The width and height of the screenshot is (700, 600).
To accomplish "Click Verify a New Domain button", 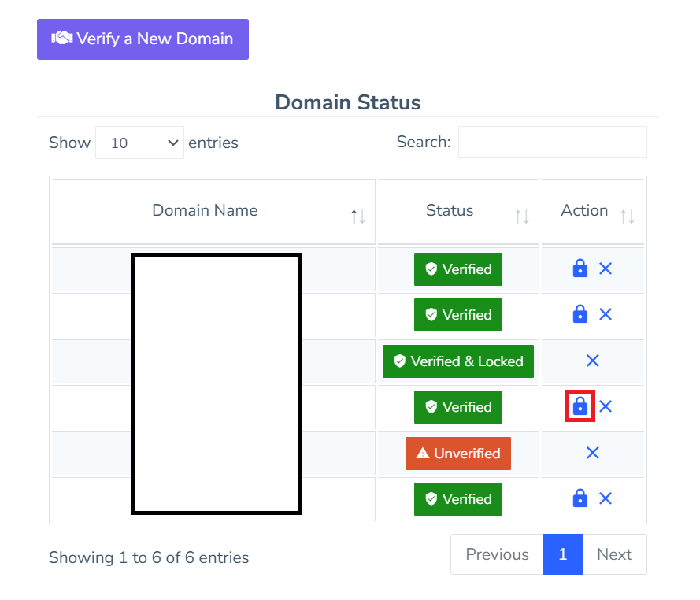I will tap(143, 39).
